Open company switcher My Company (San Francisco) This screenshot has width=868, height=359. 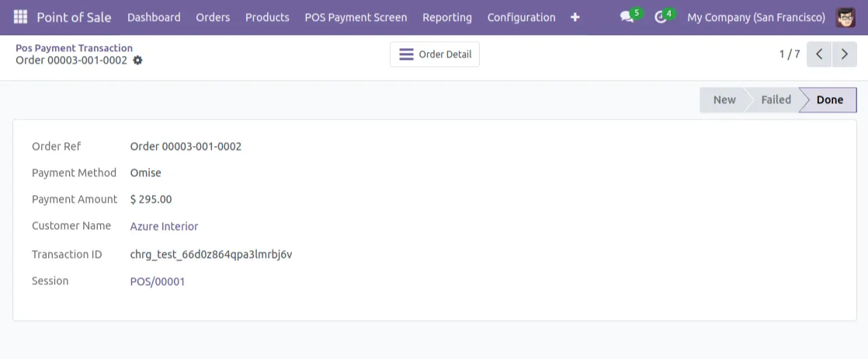pos(756,17)
